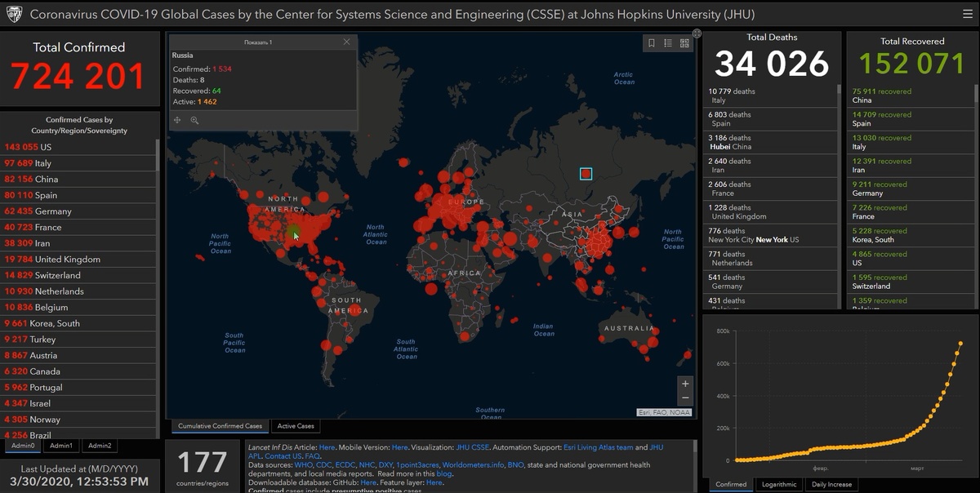Open the JHU CSSE visualization link
This screenshot has width=980, height=493.
pyautogui.click(x=472, y=447)
